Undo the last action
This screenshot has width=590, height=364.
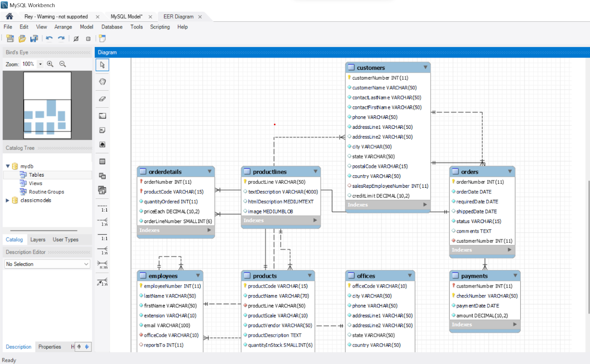[x=49, y=38]
